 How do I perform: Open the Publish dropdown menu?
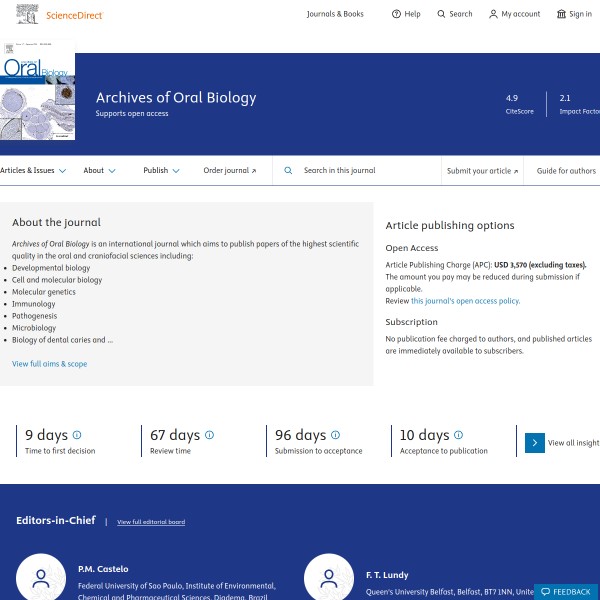[x=161, y=171]
